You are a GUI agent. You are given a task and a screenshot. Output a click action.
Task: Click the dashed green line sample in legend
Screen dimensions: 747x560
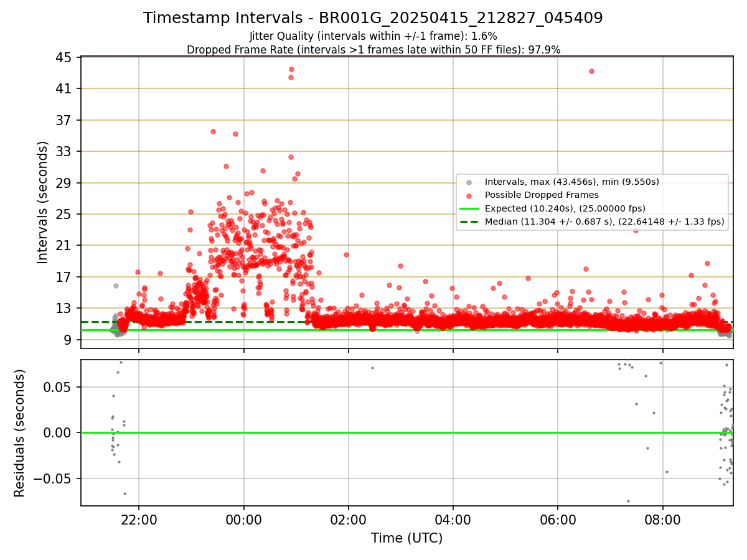(469, 222)
